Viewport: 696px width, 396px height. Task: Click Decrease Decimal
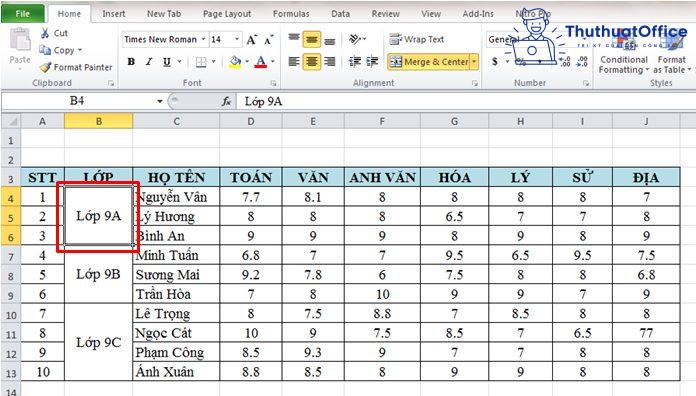coord(582,62)
